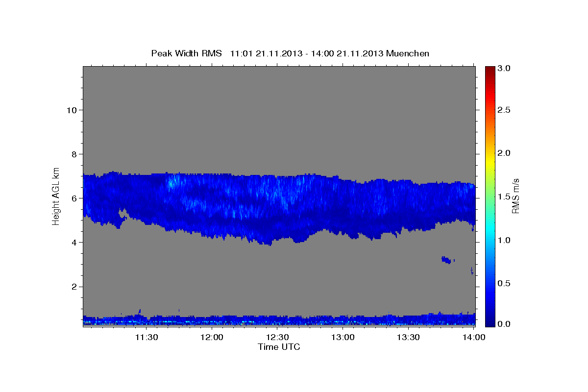Click the 14:00 time tick label

coord(473,337)
